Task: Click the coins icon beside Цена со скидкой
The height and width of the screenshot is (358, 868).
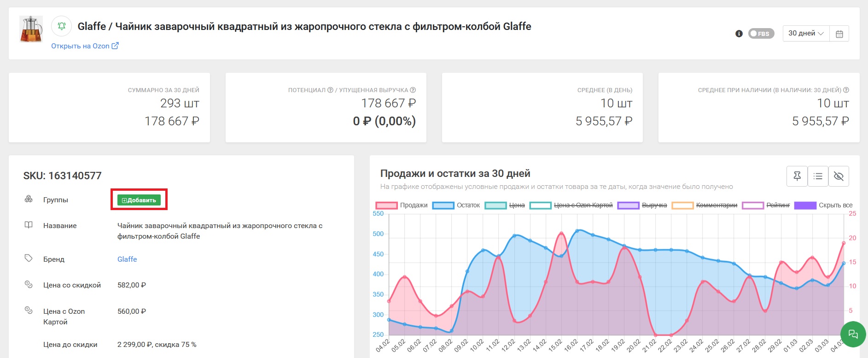Action: (29, 284)
